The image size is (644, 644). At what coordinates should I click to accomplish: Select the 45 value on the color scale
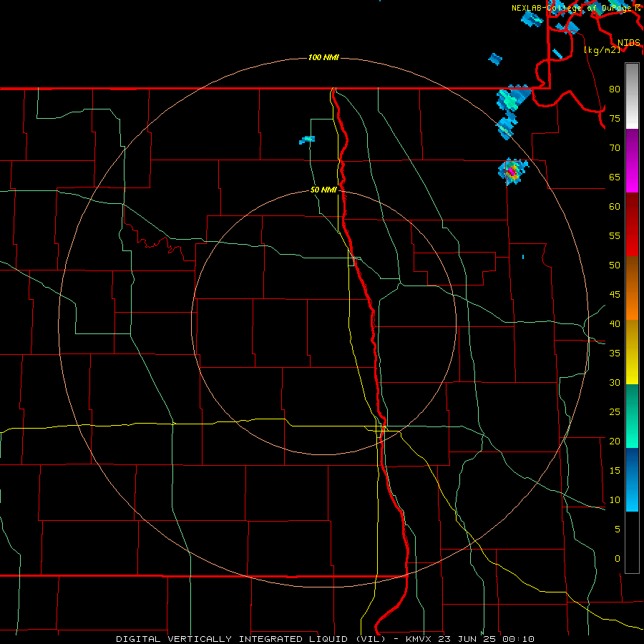pyautogui.click(x=615, y=295)
